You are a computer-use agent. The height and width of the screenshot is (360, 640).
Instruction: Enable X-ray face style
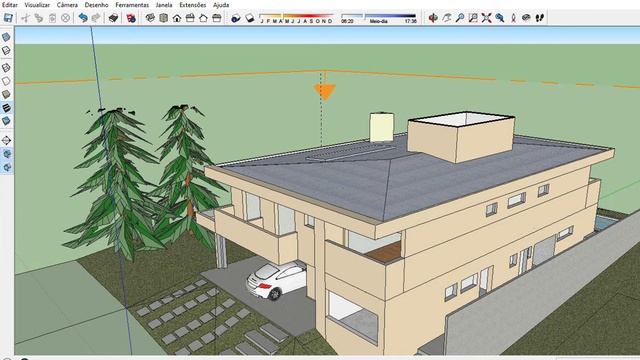6,37
